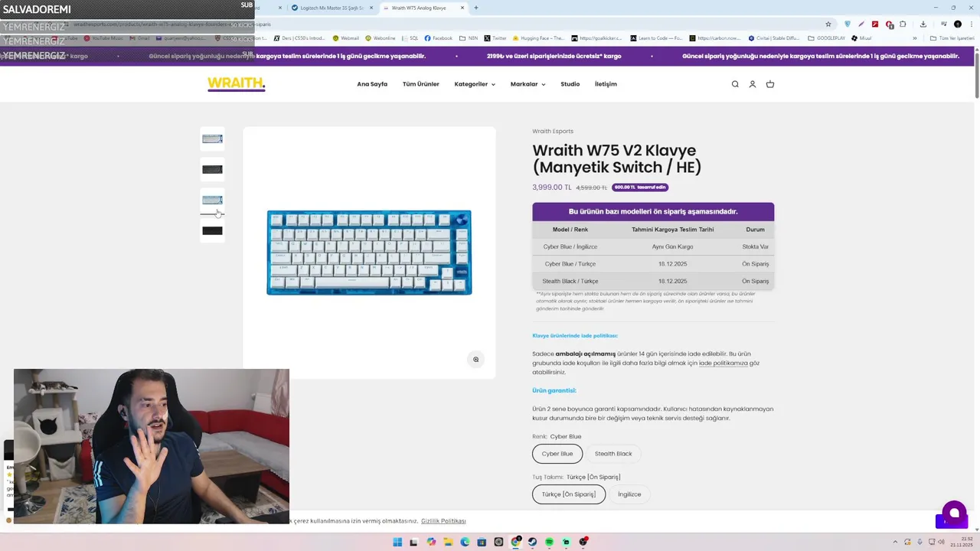Go to Ana Sayfa
The image size is (980, 551).
(372, 84)
